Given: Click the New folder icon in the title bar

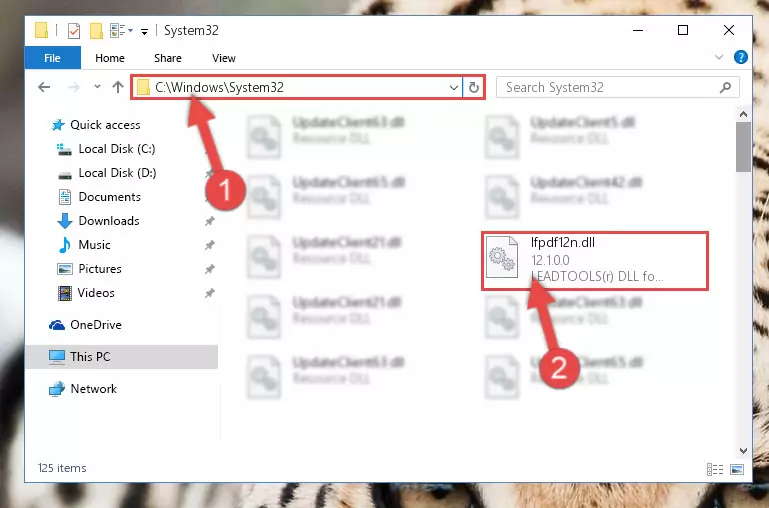Looking at the screenshot, I should tap(96, 31).
